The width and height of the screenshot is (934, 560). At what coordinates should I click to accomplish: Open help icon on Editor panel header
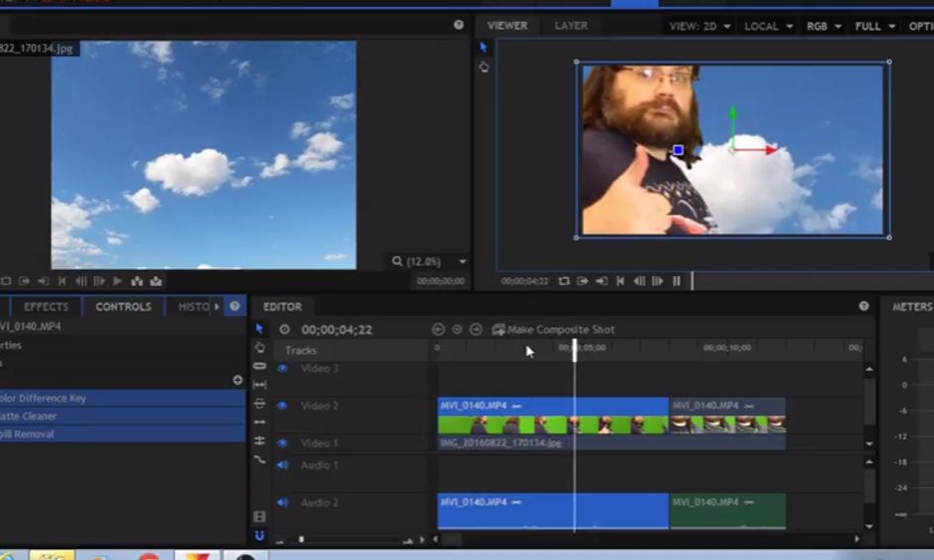[864, 306]
